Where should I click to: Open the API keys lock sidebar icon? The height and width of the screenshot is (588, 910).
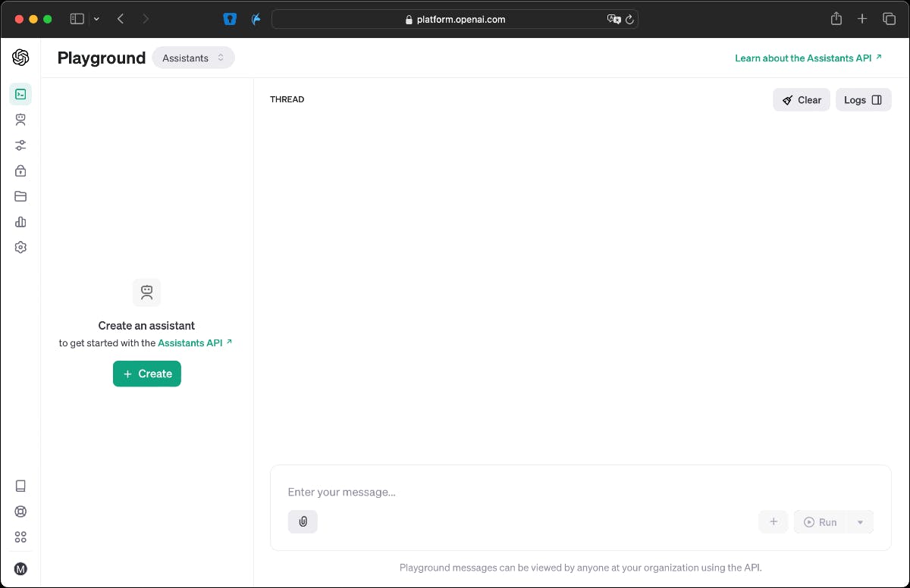(20, 170)
